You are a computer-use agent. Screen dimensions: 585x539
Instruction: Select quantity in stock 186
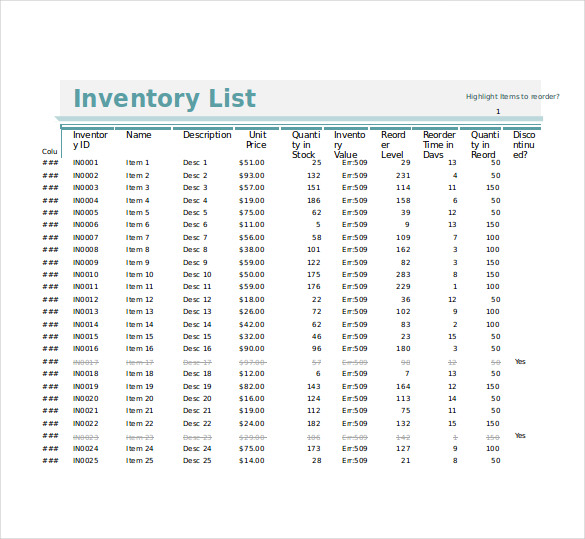314,201
